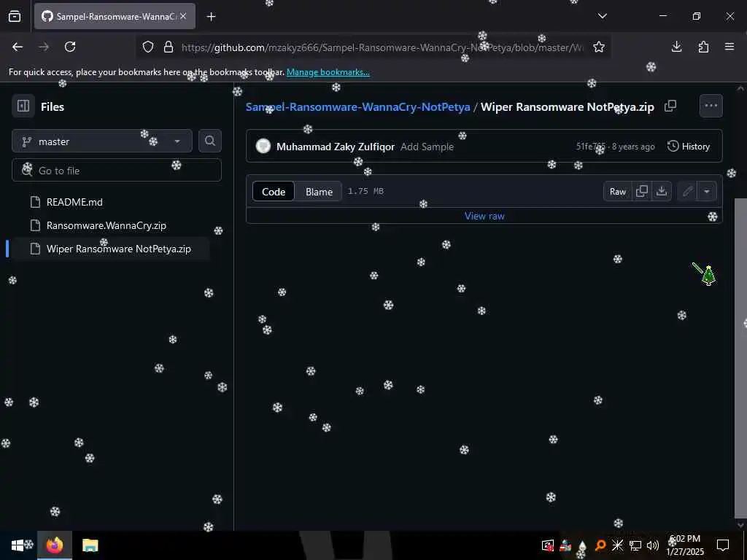Go to Sampel-Ransomware-WannaCry-NotPetya repository breadcrumb
747x560 pixels.
[357, 106]
